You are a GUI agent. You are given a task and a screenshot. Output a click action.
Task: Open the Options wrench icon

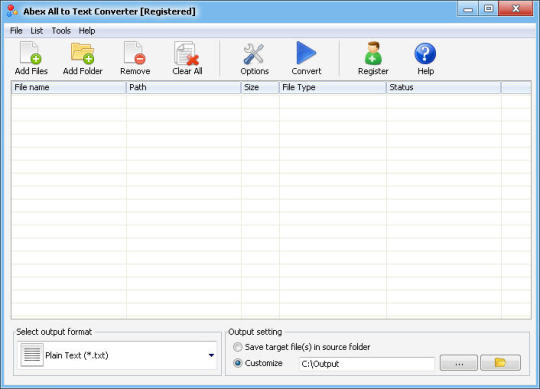click(254, 54)
